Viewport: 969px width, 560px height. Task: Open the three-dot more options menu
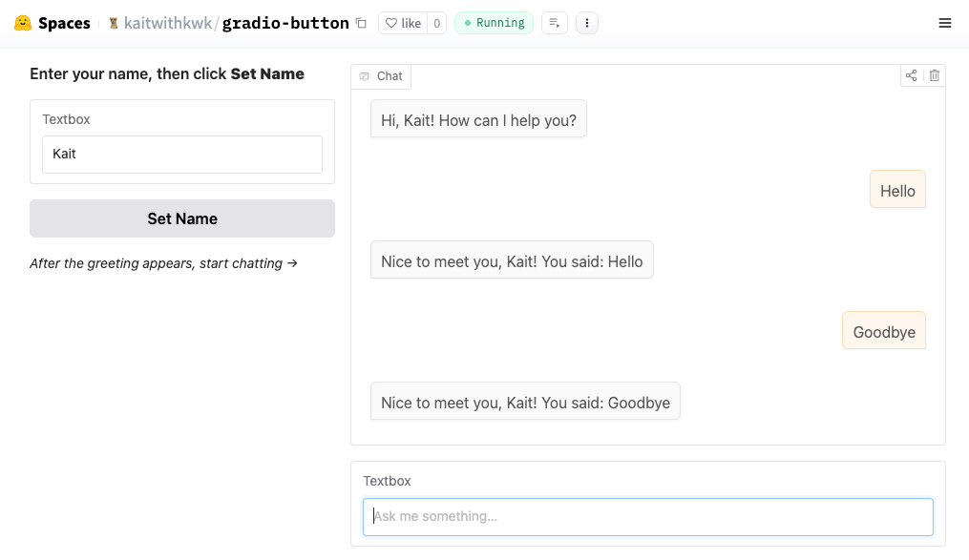(587, 23)
